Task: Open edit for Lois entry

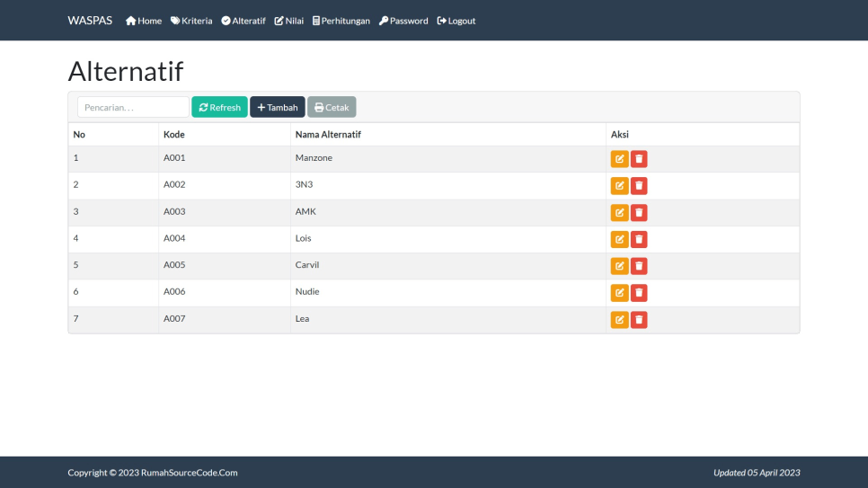Action: tap(619, 239)
